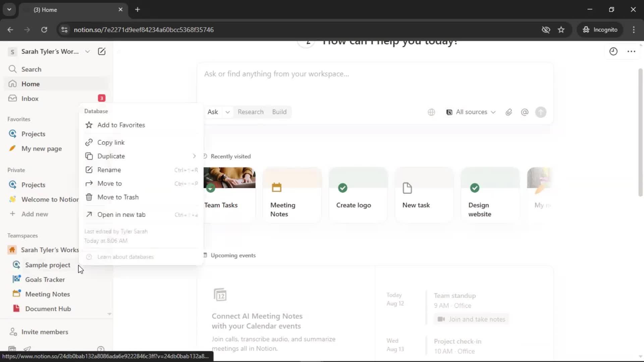644x362 pixels.
Task: Open My new page in Favorites
Action: point(42,148)
